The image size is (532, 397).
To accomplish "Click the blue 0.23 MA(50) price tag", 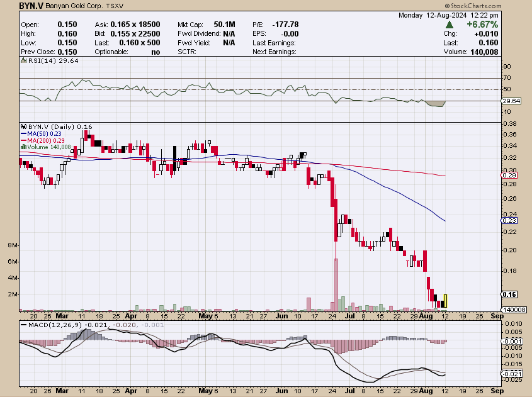I will pyautogui.click(x=509, y=221).
